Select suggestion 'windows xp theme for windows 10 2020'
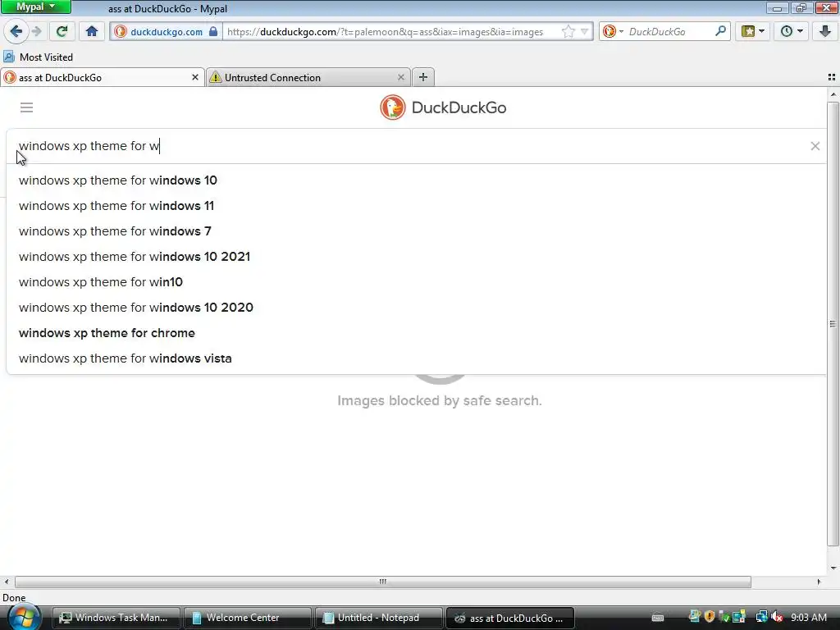 (x=416, y=308)
